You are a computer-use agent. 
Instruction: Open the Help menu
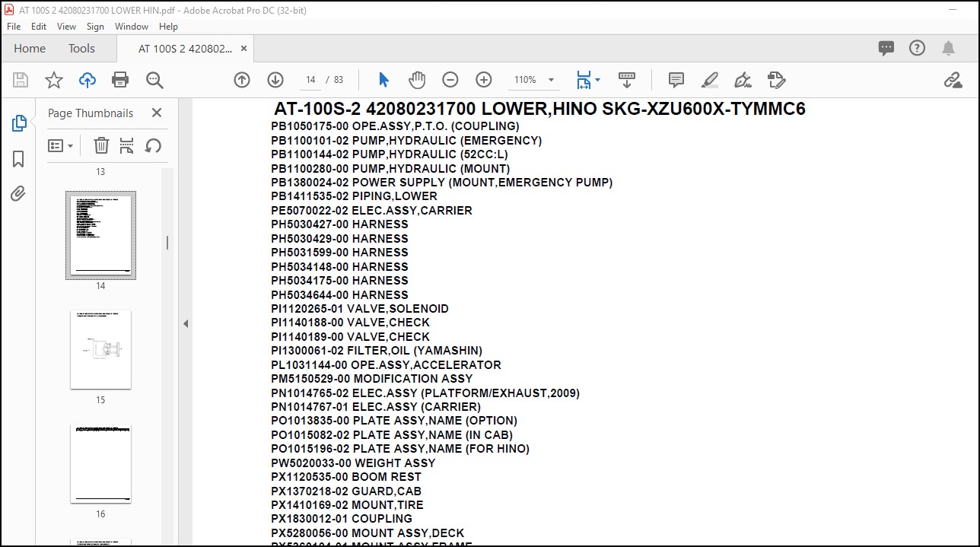point(168,26)
